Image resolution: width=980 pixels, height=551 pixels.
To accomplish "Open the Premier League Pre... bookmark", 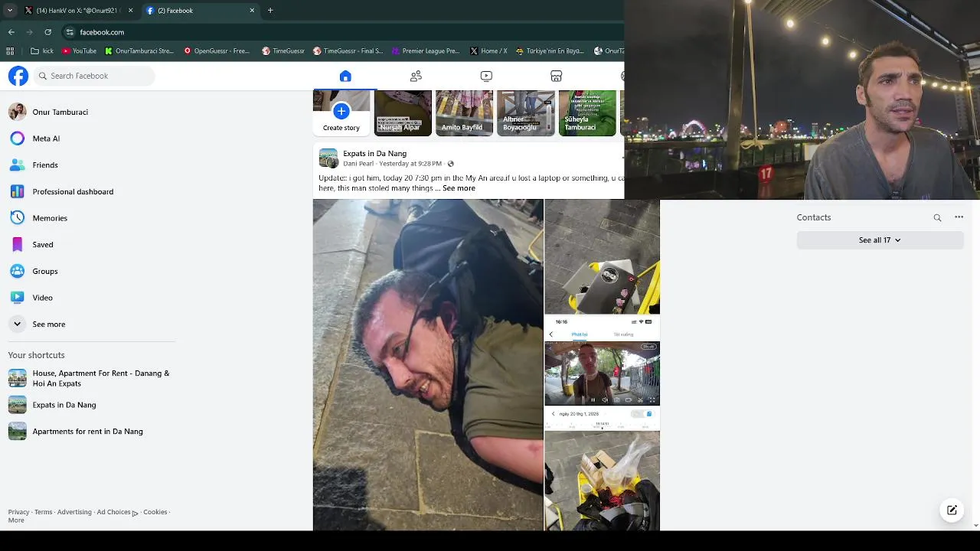I will [x=426, y=51].
